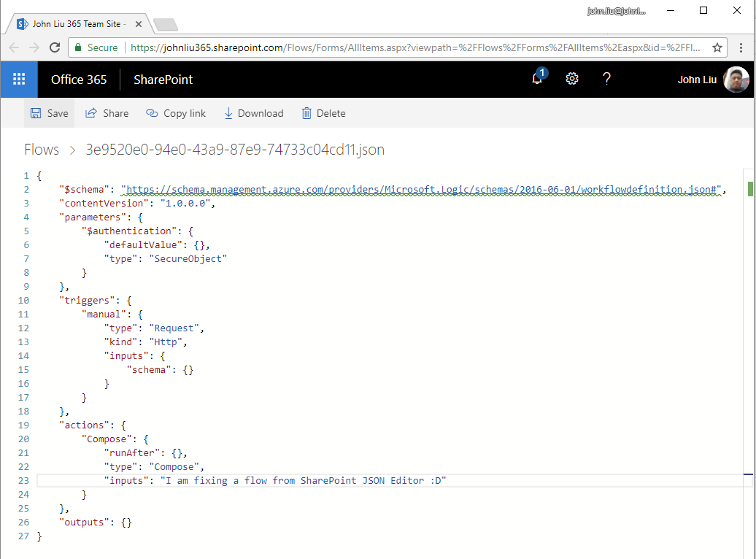The height and width of the screenshot is (559, 756).
Task: Reload the page using the refresh icon
Action: coord(55,47)
